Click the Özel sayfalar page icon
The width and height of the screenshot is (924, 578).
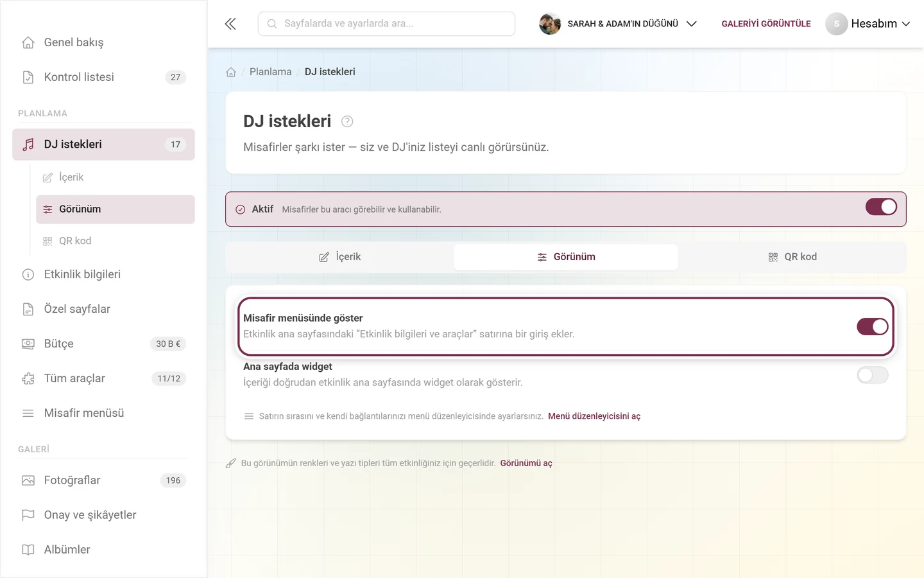point(28,309)
